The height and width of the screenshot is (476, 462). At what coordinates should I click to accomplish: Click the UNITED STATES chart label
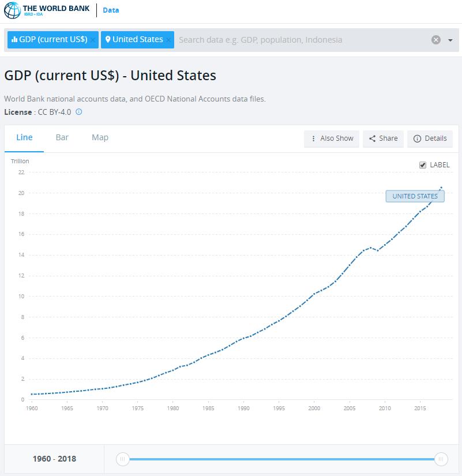tap(415, 196)
